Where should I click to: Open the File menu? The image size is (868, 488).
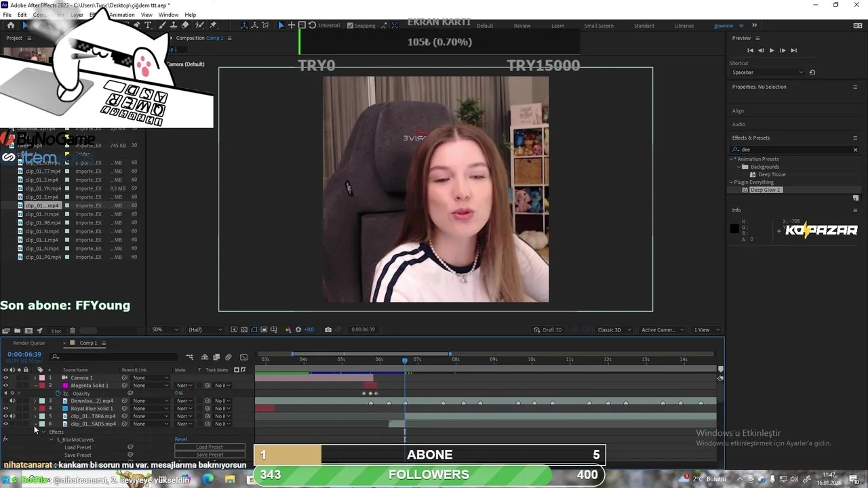pos(7,15)
